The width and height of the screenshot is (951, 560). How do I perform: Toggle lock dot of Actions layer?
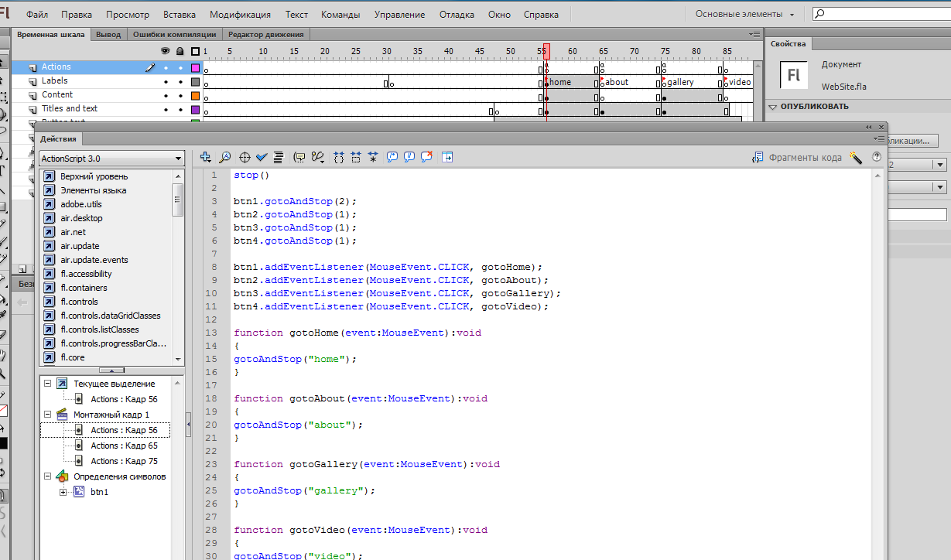pyautogui.click(x=180, y=67)
